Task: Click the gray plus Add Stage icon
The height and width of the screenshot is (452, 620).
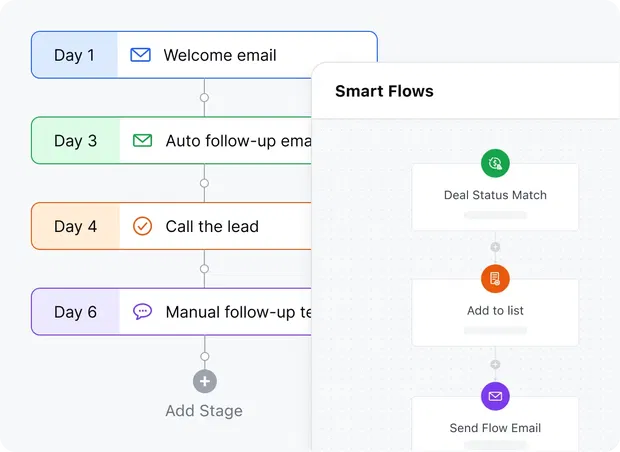Action: coord(205,381)
